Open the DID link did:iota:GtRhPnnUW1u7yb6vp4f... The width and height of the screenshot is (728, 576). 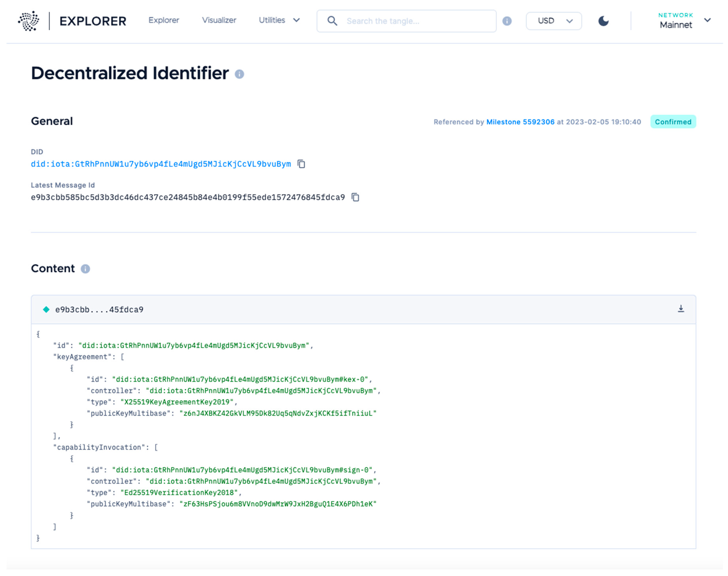click(161, 164)
